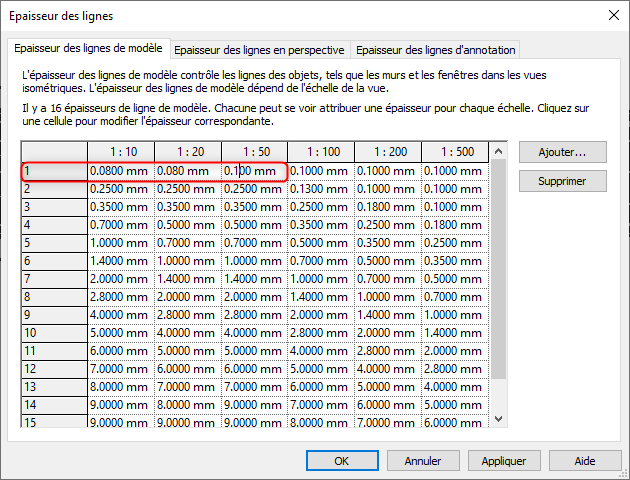Select the 1 : 10 column header
630x480 pixels.
tap(120, 152)
